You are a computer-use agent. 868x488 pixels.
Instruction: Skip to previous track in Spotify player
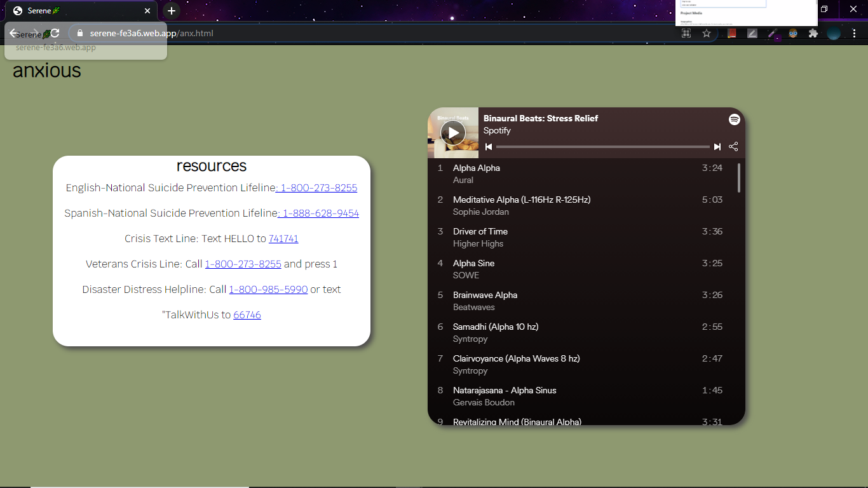coord(489,147)
